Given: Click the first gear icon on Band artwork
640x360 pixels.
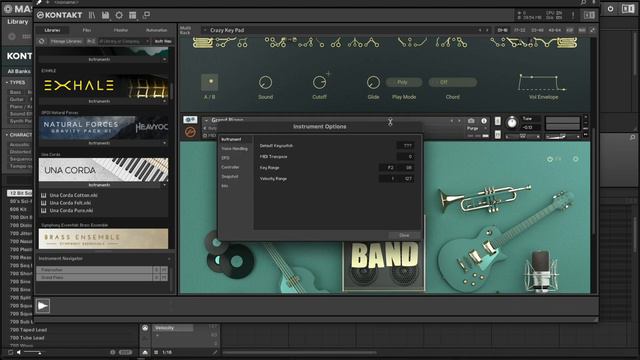Looking at the screenshot, I should [x=550, y=159].
